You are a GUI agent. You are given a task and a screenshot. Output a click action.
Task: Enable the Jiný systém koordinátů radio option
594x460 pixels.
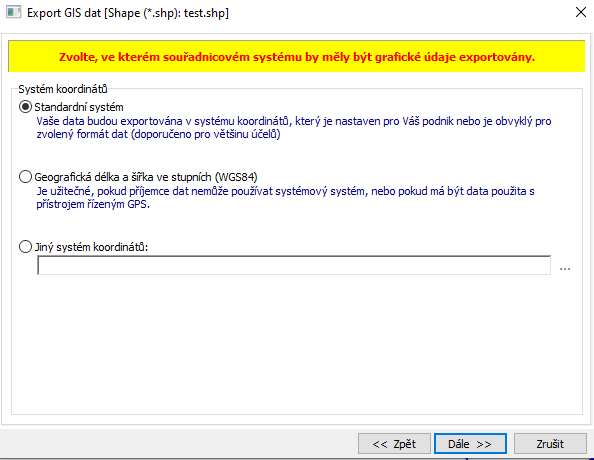(25, 247)
